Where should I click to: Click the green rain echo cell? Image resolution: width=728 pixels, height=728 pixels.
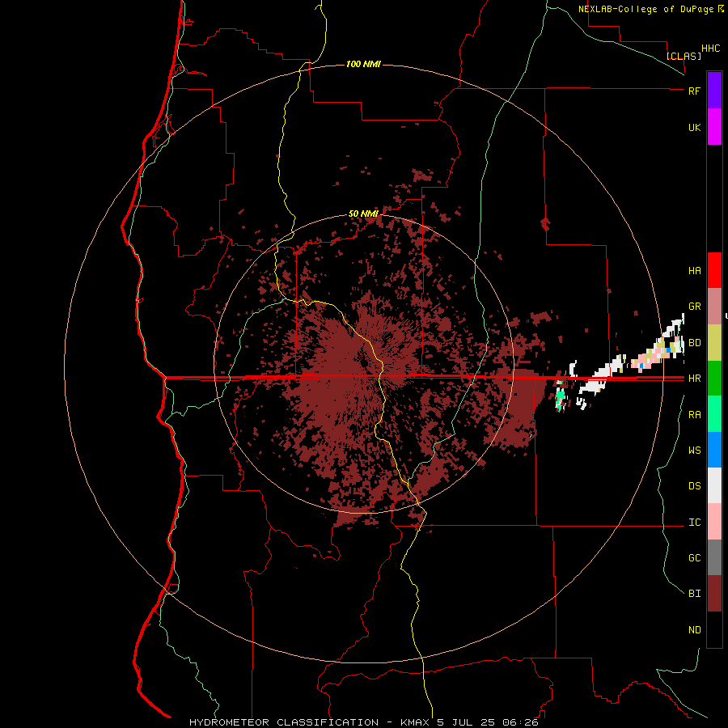pyautogui.click(x=561, y=396)
